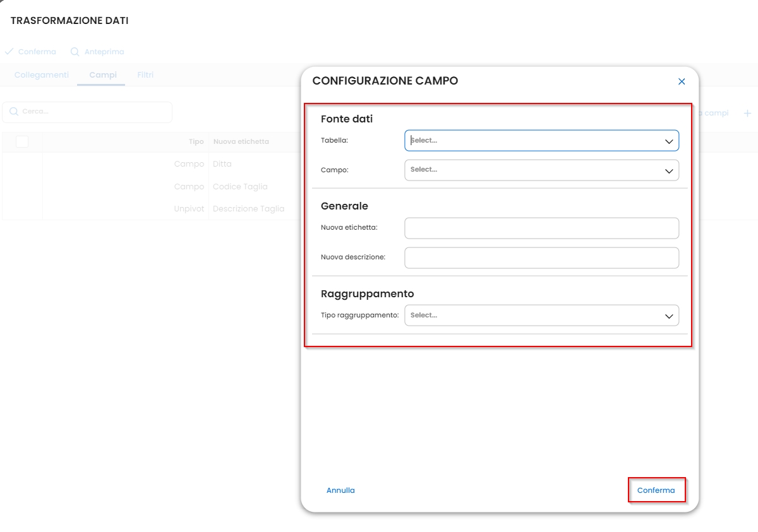Close the Configurazione Campo dialog
This screenshot has height=532, width=758.
pyautogui.click(x=682, y=81)
